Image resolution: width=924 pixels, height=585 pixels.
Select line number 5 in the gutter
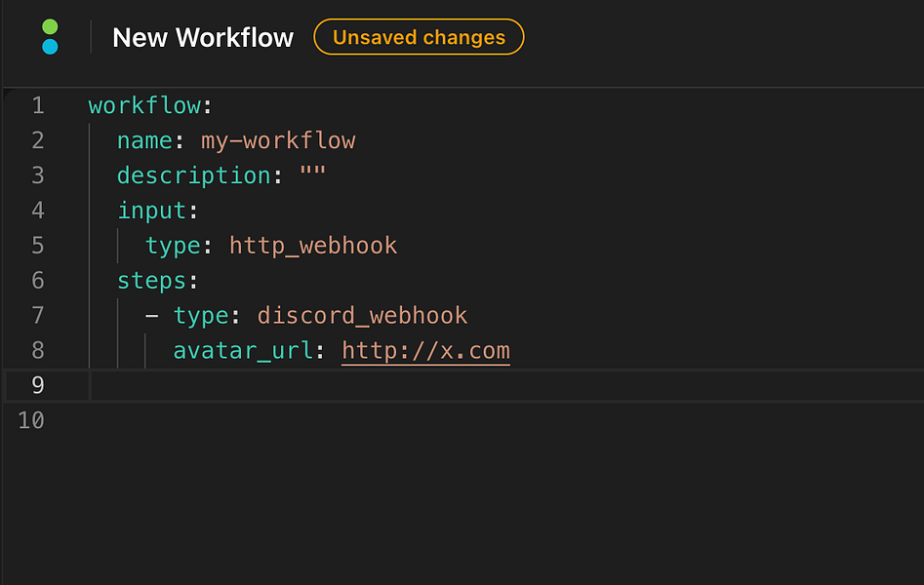point(37,246)
